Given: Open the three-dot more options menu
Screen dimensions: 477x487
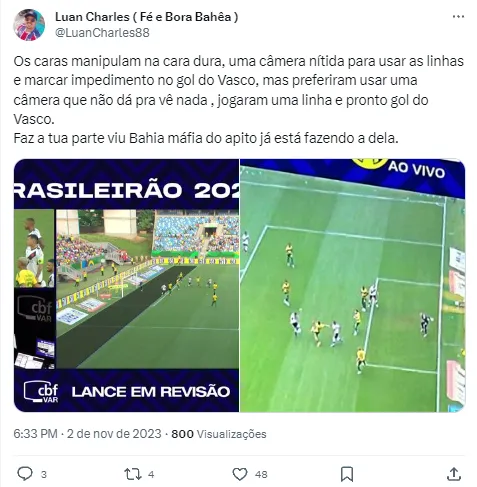Looking at the screenshot, I should 458,16.
